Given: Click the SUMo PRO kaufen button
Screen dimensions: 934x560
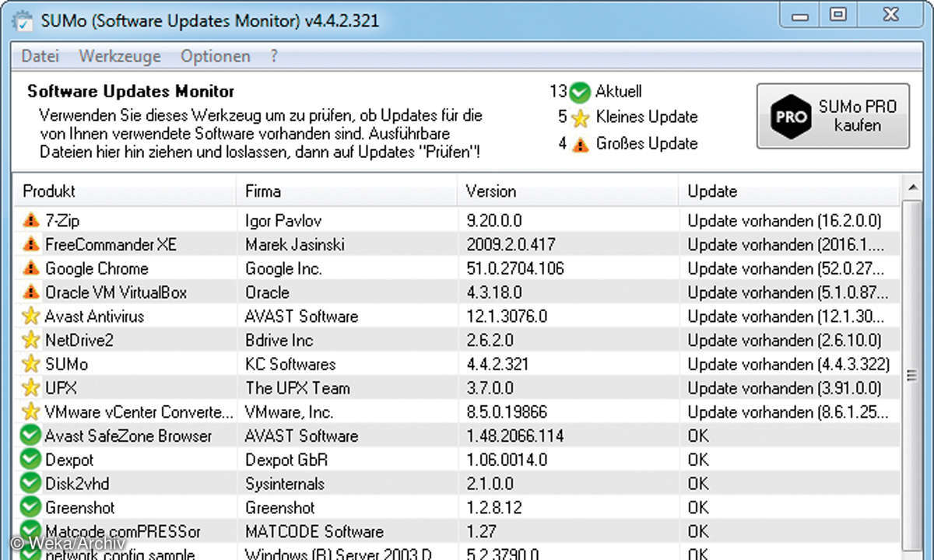Looking at the screenshot, I should click(834, 116).
